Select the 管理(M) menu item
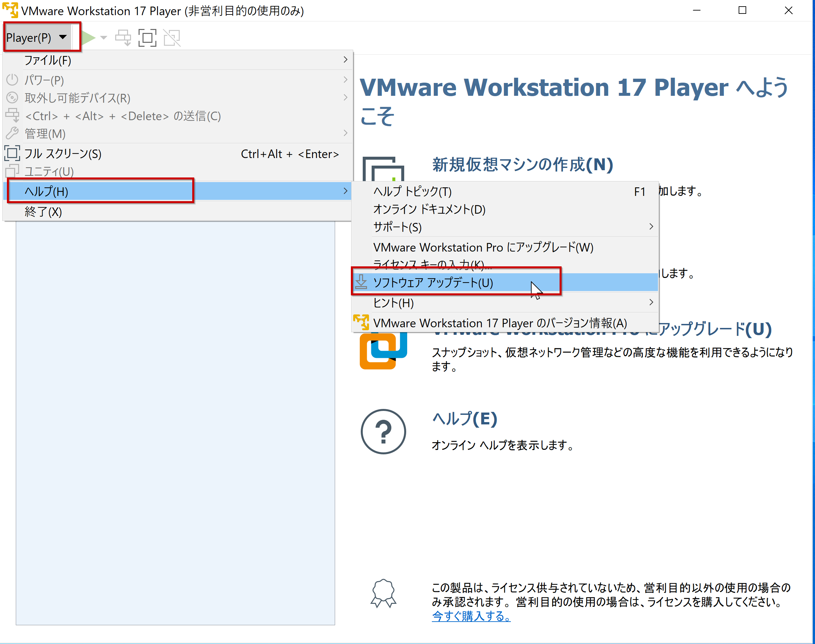The image size is (815, 644). pyautogui.click(x=177, y=133)
